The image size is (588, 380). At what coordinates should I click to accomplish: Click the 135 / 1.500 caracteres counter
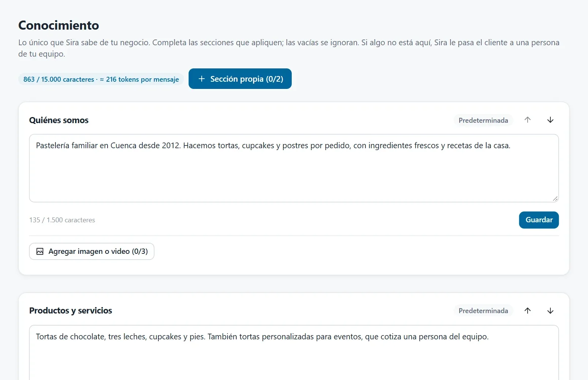click(x=62, y=220)
